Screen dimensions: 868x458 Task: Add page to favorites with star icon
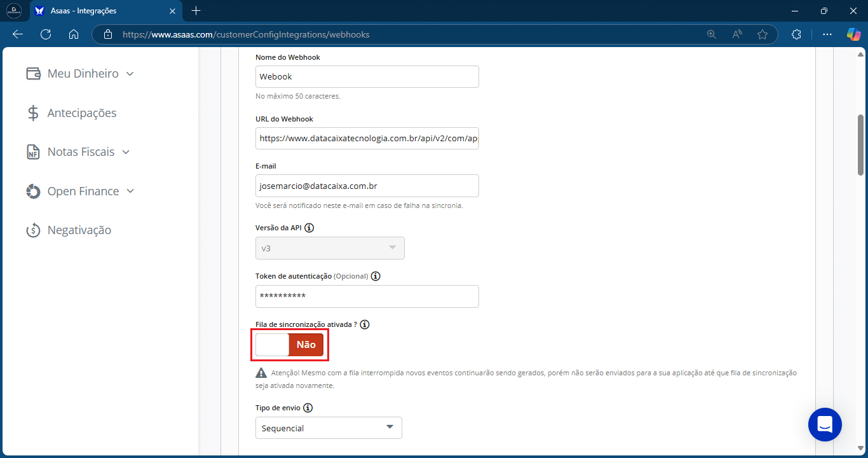click(x=763, y=34)
